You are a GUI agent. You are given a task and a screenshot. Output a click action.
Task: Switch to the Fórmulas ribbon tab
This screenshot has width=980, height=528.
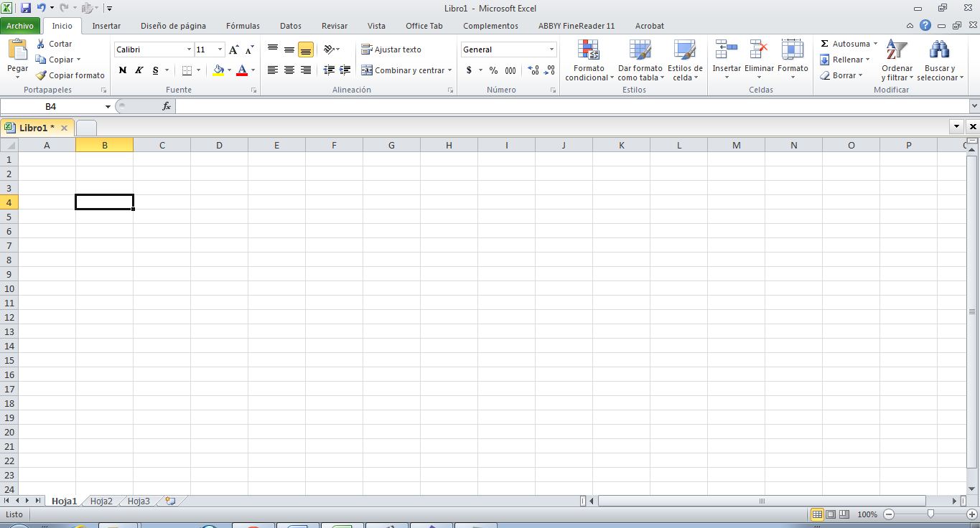click(x=242, y=26)
